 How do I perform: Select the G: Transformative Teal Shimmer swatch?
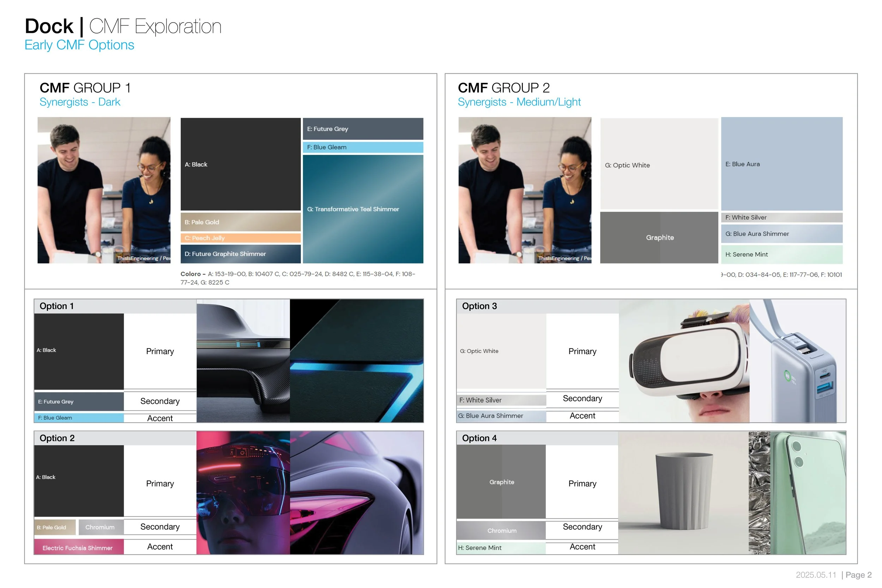363,209
